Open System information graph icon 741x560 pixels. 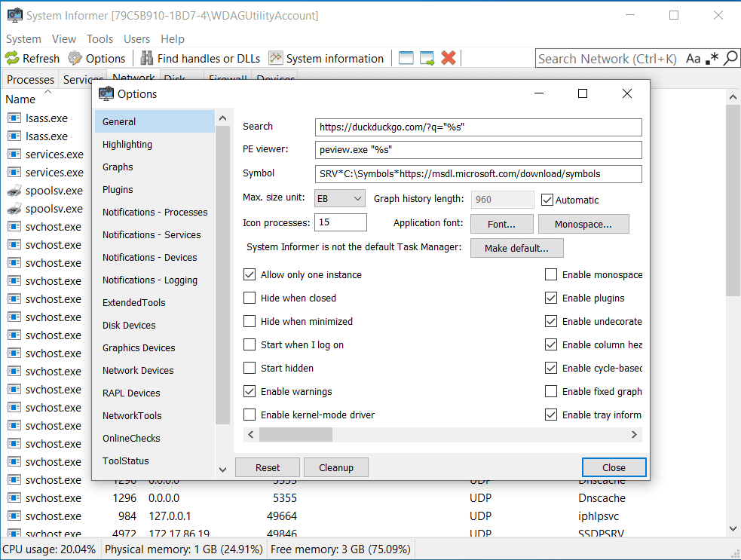coord(275,58)
